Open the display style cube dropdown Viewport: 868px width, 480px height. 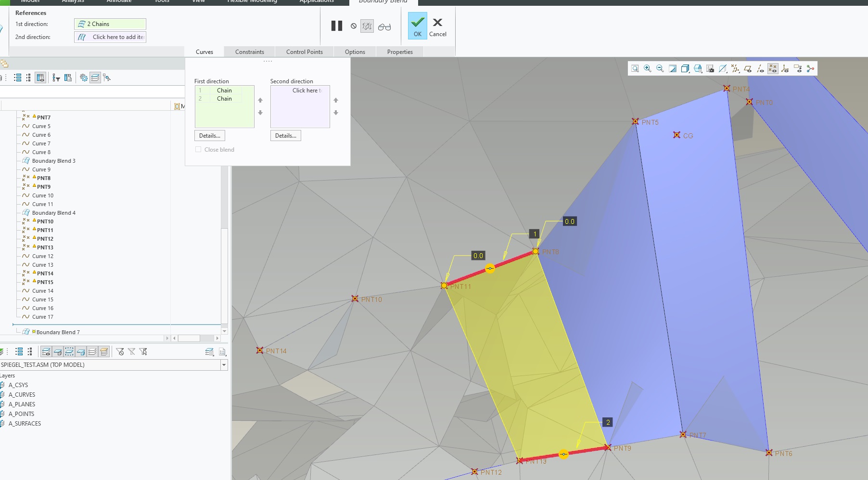[685, 69]
